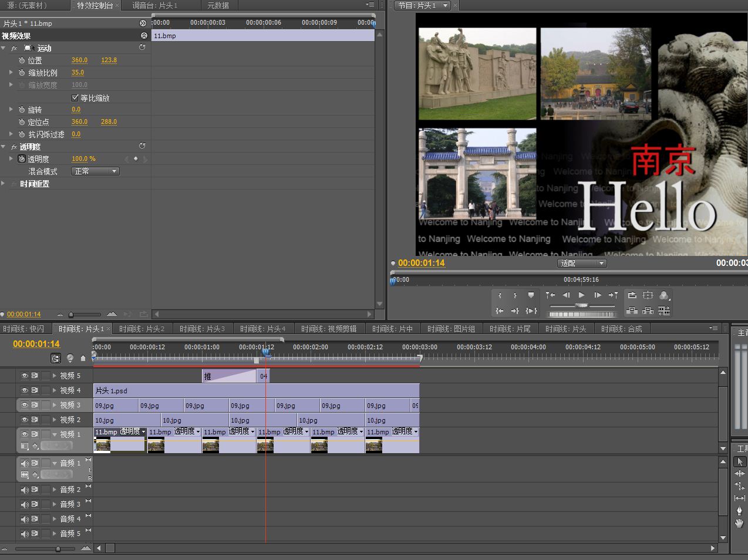Click the Snap icon in timeline header
Screen dimensions: 748x560
[56, 358]
